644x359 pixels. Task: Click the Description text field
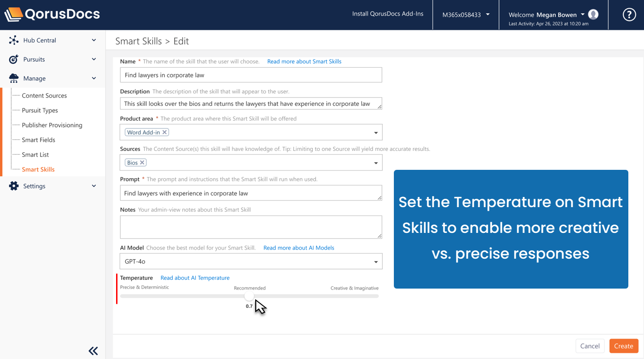click(x=251, y=104)
